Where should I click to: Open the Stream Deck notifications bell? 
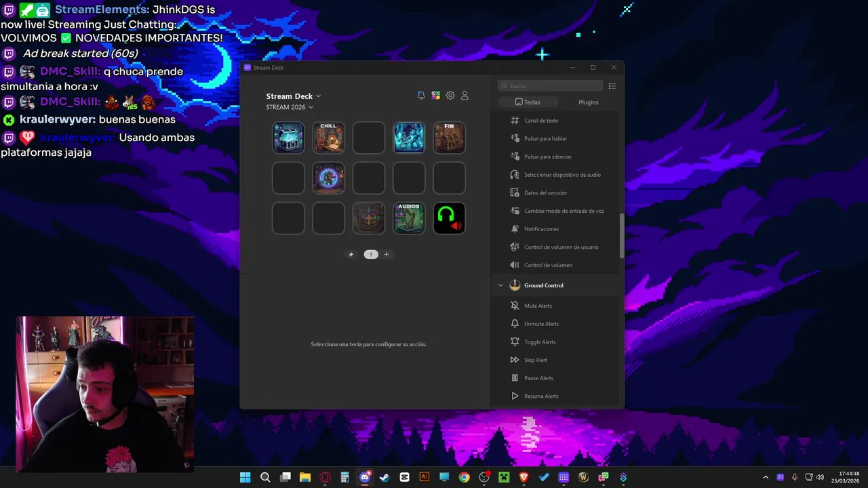[x=421, y=96]
